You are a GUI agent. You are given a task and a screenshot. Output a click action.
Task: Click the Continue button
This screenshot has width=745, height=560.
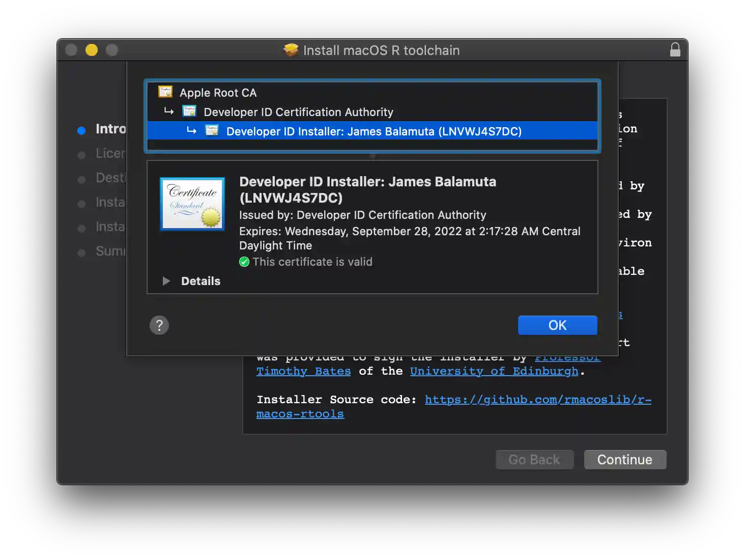624,460
